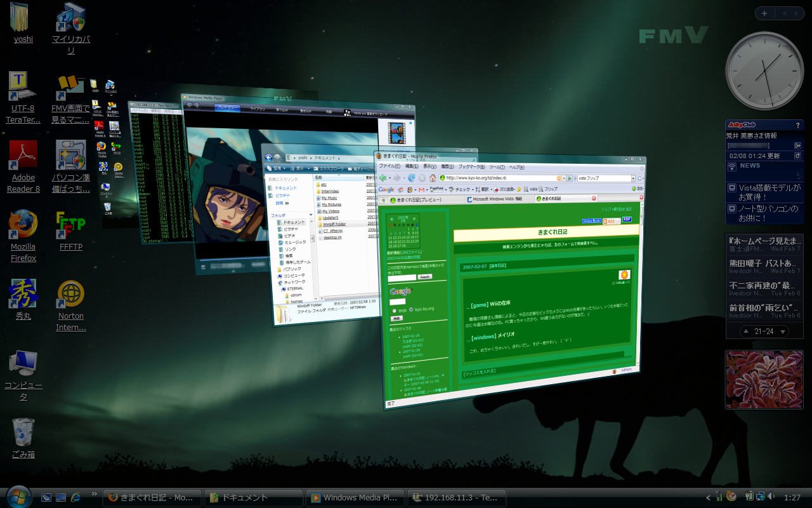Select the Web radio button under Google search
Viewport: 812px width, 508px height.
click(395, 311)
